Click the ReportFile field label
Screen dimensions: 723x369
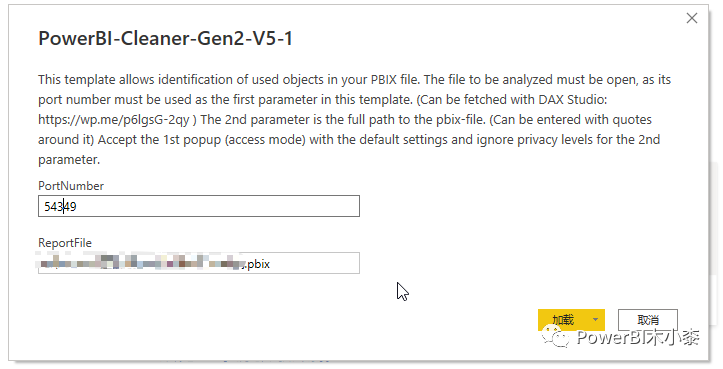[x=65, y=243]
